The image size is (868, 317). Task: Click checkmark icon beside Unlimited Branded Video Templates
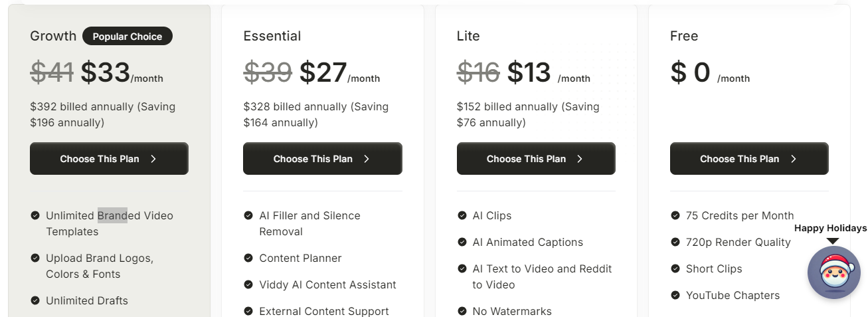coord(35,215)
